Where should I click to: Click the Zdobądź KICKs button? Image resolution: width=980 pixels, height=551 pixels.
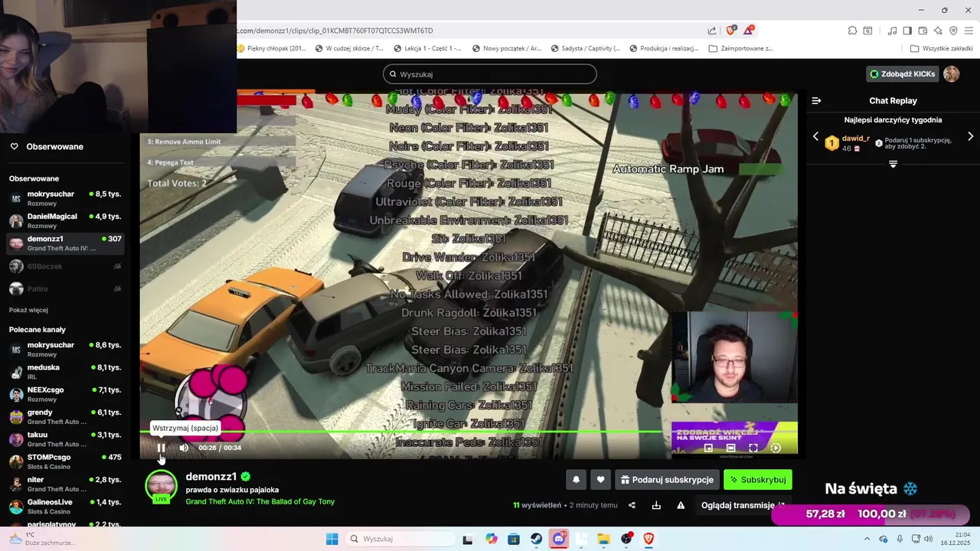902,74
